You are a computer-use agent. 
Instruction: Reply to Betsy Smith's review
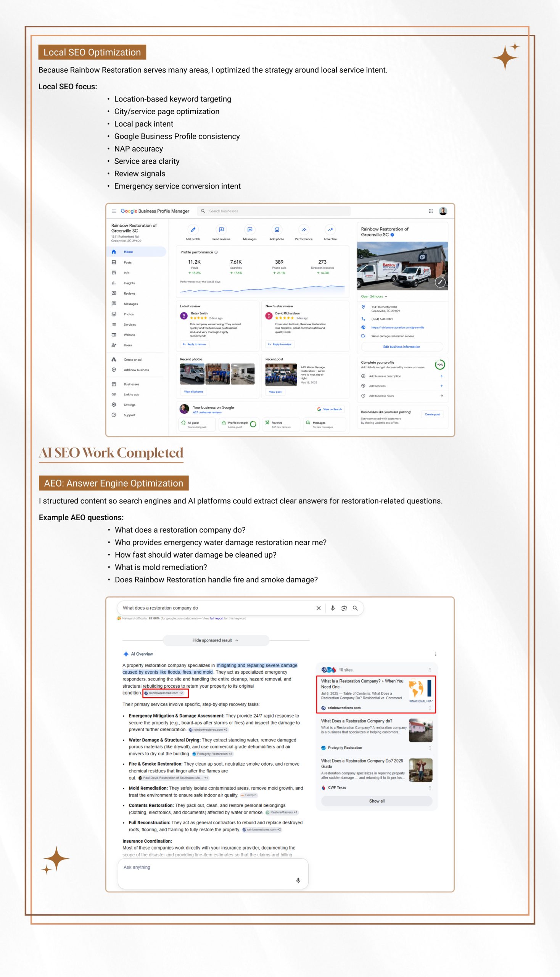[x=195, y=344]
